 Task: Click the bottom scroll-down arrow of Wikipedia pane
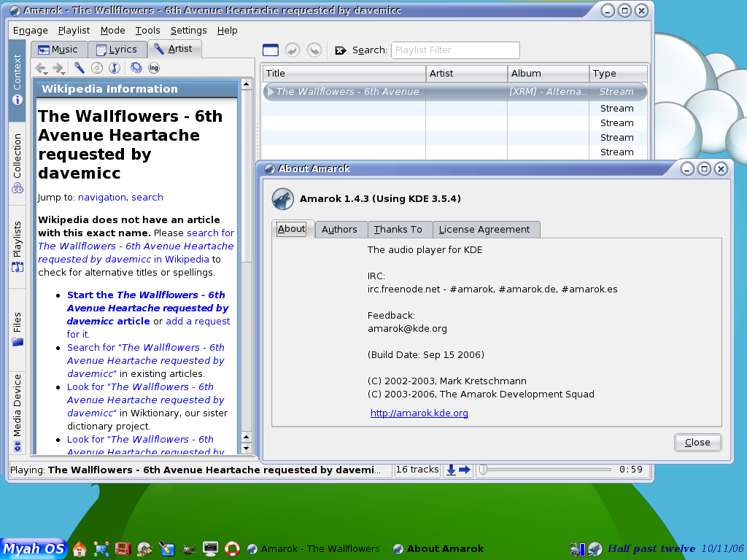[x=247, y=448]
